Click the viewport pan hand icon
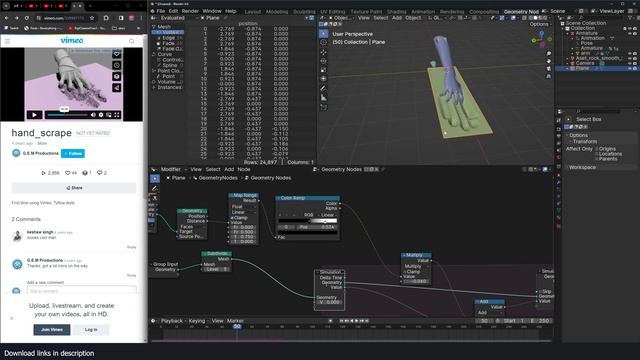This screenshot has width=640, height=360. coord(549,61)
